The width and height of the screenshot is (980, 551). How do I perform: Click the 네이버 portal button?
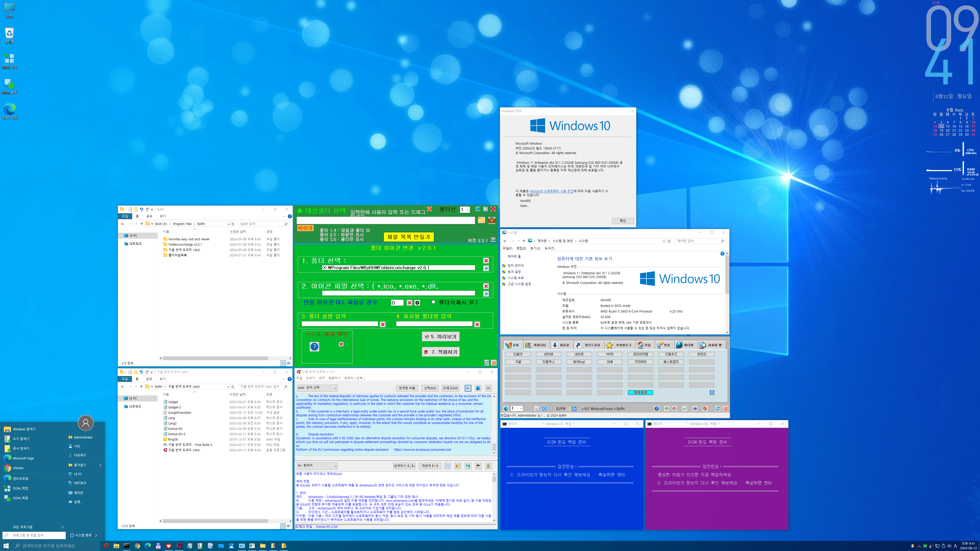(549, 354)
